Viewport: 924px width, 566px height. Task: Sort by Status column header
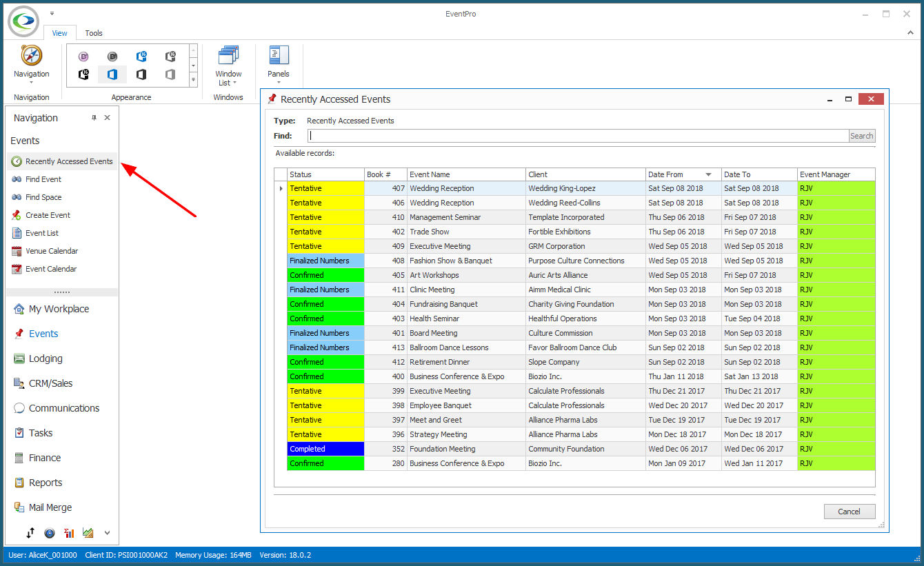pos(325,174)
